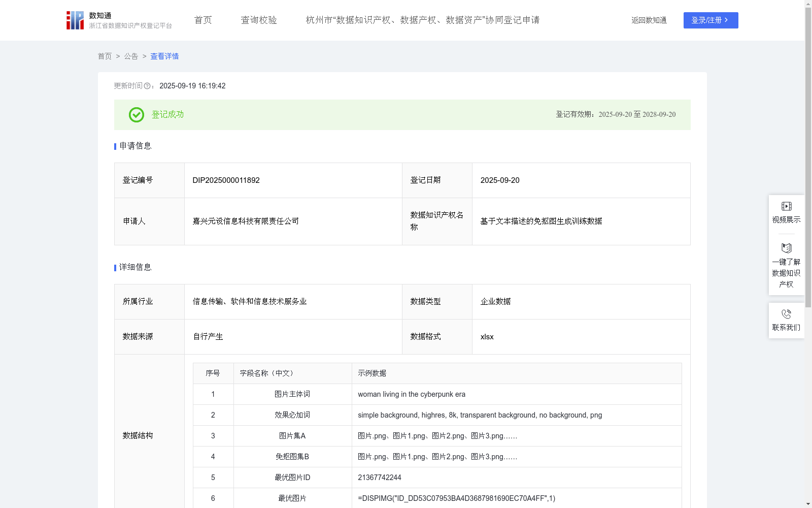Click the xlsx data format value
Viewport: 812px width, 508px height.
coord(487,337)
